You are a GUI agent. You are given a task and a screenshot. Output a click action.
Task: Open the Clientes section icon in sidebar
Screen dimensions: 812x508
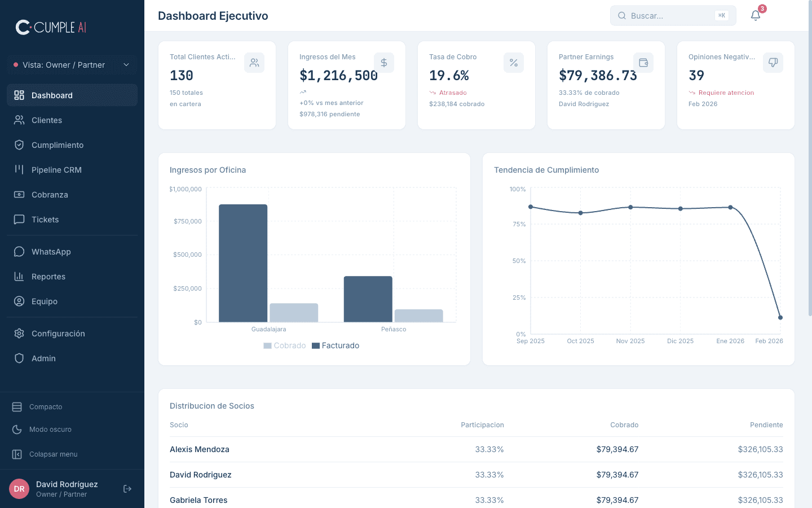(19, 120)
